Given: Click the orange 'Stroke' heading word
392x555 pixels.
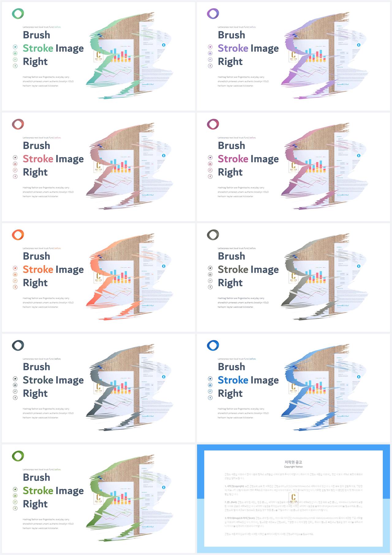Looking at the screenshot, I should 38,270.
